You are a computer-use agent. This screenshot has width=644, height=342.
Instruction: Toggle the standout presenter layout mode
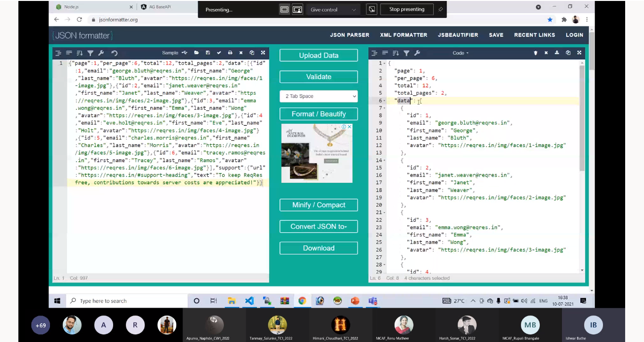pyautogui.click(x=297, y=9)
